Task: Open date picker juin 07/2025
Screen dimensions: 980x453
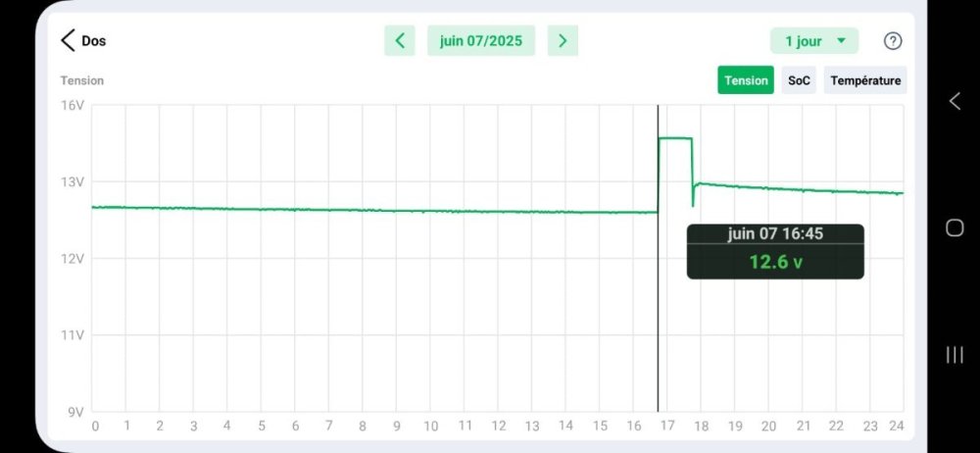Action: (x=481, y=40)
